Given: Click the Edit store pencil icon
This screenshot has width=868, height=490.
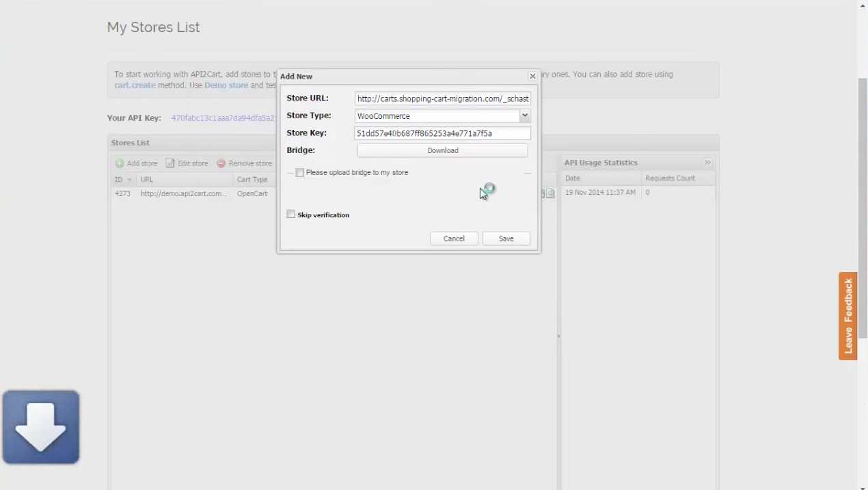Looking at the screenshot, I should tap(170, 163).
